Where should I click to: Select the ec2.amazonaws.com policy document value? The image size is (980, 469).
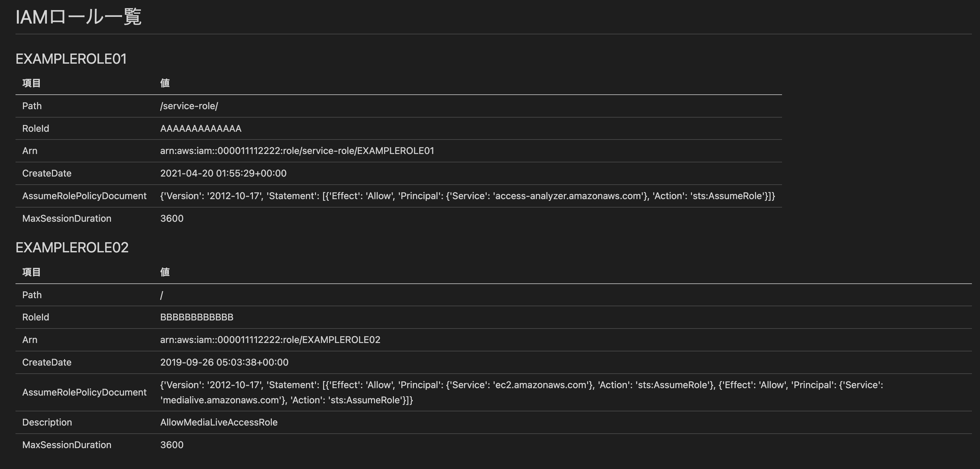point(522,392)
